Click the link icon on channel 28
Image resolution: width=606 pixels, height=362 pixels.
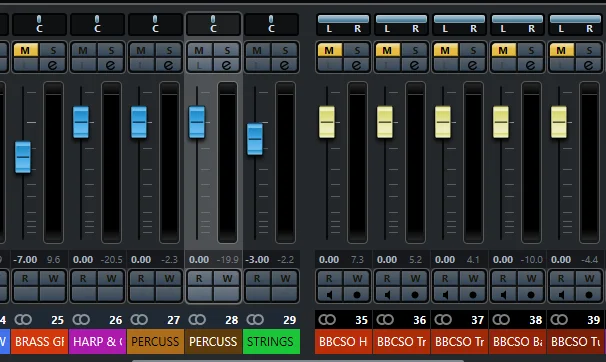(197, 320)
